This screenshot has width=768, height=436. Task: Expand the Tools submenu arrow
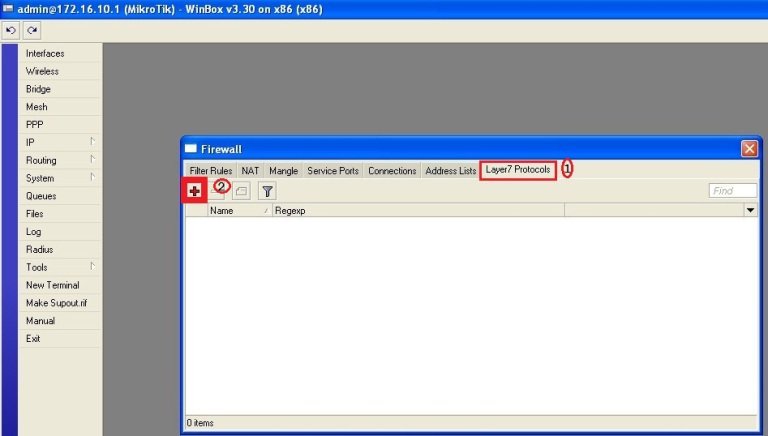coord(92,266)
